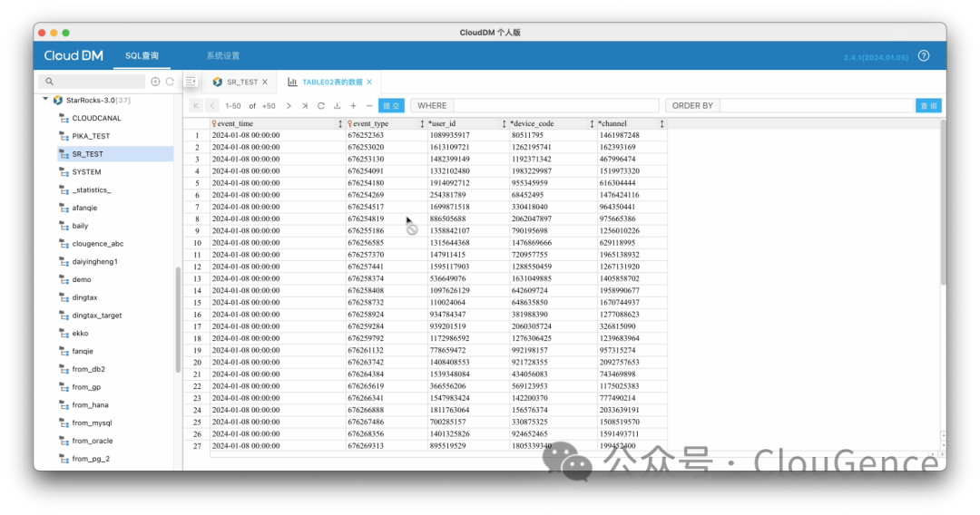Close the SR_TEST tab
The height and width of the screenshot is (515, 980).
[265, 82]
